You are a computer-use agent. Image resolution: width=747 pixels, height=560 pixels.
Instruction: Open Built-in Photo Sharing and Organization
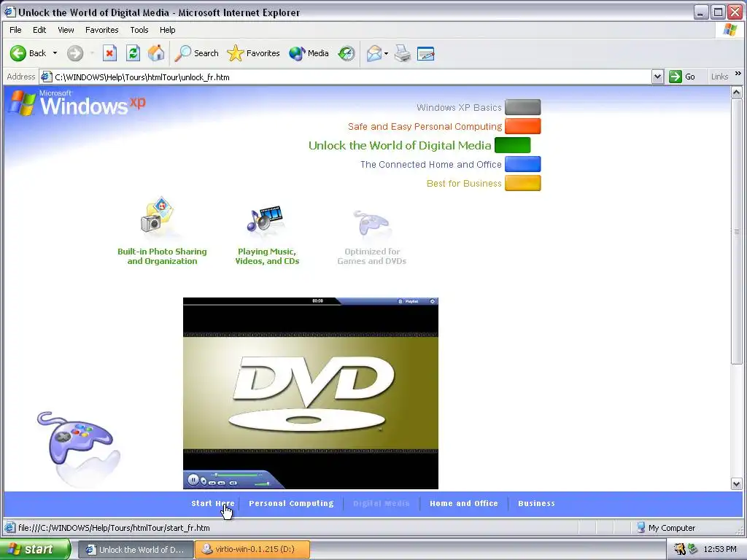click(x=162, y=256)
